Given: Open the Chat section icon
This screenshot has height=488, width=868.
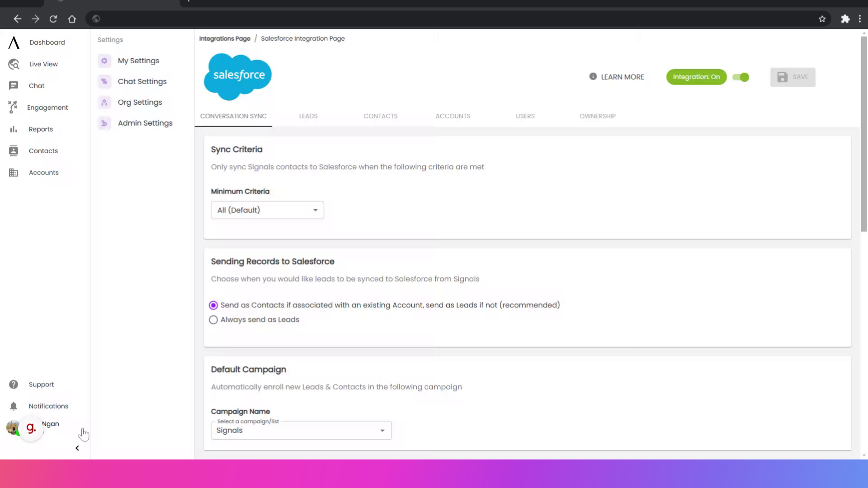Looking at the screenshot, I should point(14,85).
